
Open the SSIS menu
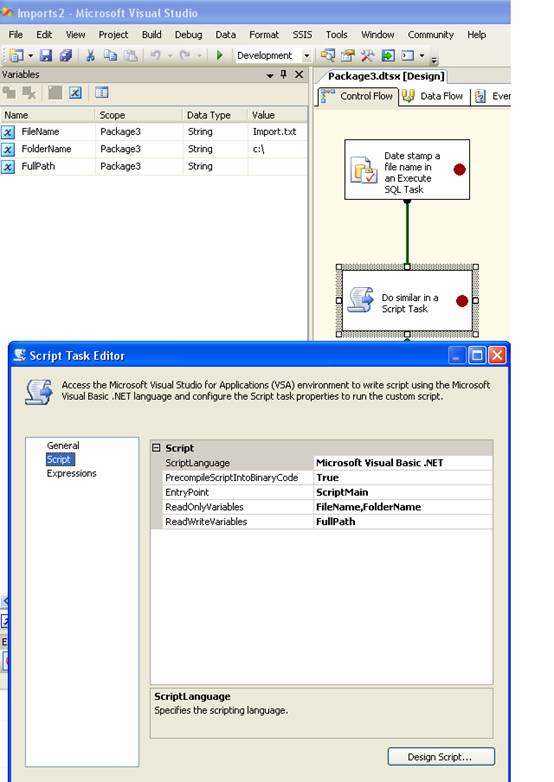pyautogui.click(x=302, y=34)
